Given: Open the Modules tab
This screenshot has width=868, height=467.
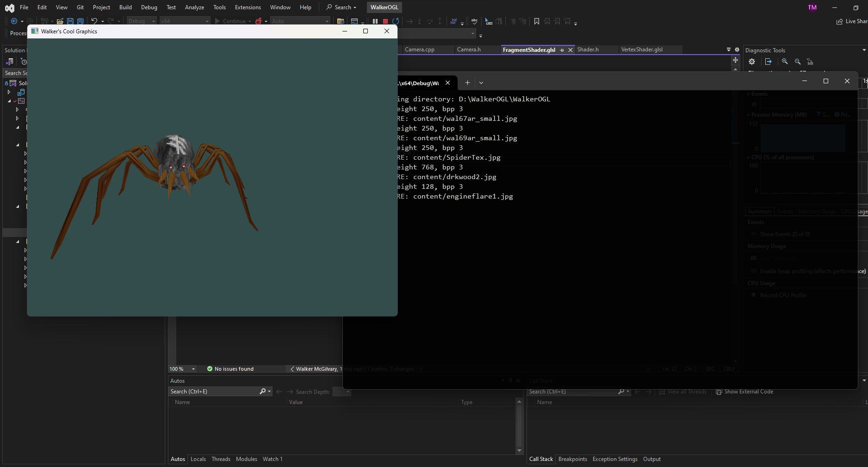Looking at the screenshot, I should pos(247,459).
